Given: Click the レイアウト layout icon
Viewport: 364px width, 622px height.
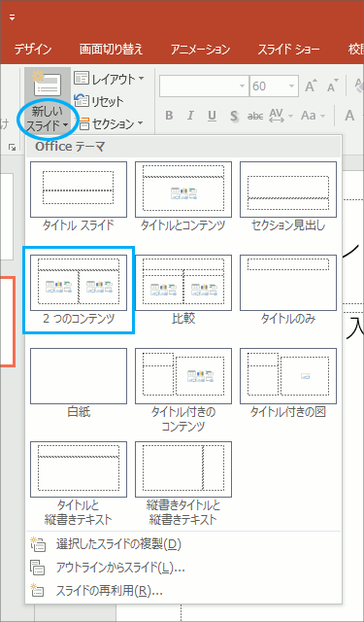Looking at the screenshot, I should point(82,79).
